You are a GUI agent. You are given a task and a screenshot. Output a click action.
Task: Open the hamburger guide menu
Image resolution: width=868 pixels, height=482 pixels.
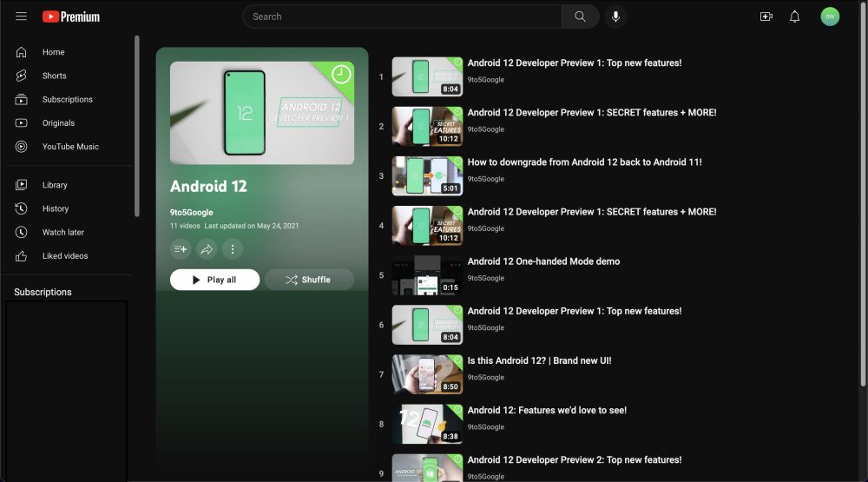click(21, 17)
